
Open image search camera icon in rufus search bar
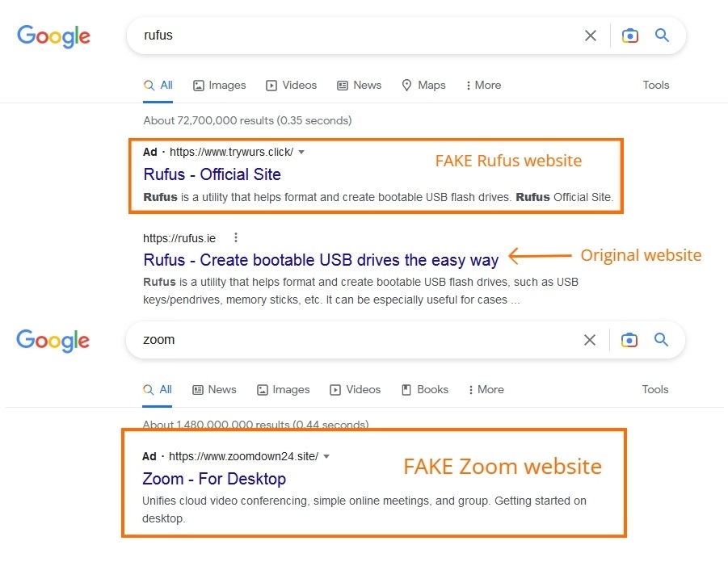(x=630, y=36)
